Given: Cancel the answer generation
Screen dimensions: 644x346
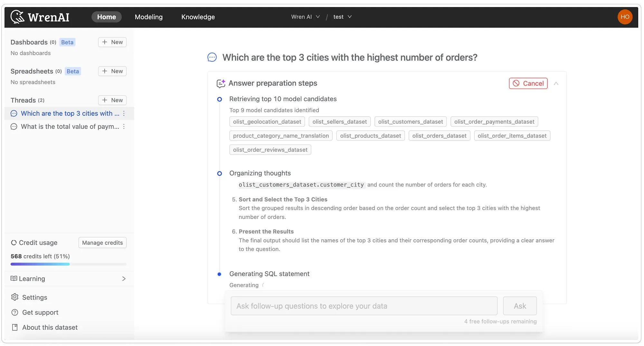Looking at the screenshot, I should (x=528, y=83).
